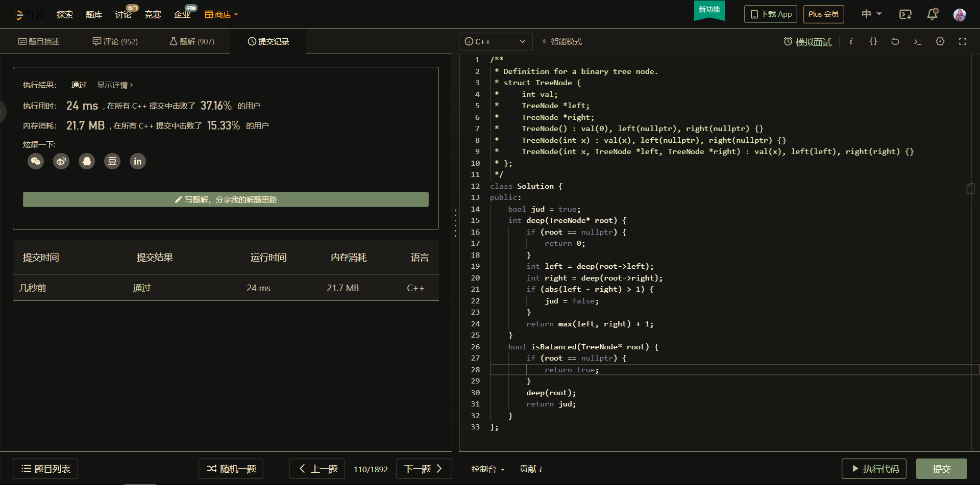Viewport: 980px width, 485px height.
Task: Open the editor terminal shortcut icon
Action: (917, 41)
